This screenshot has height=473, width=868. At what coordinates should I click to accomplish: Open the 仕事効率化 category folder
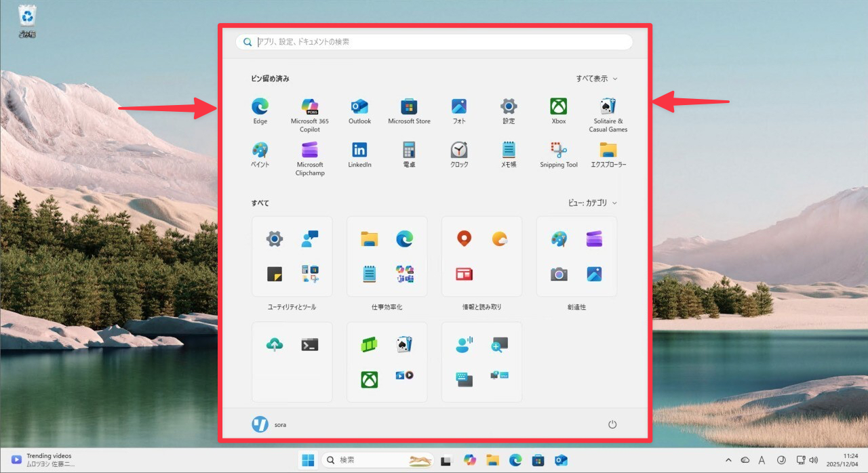(387, 257)
